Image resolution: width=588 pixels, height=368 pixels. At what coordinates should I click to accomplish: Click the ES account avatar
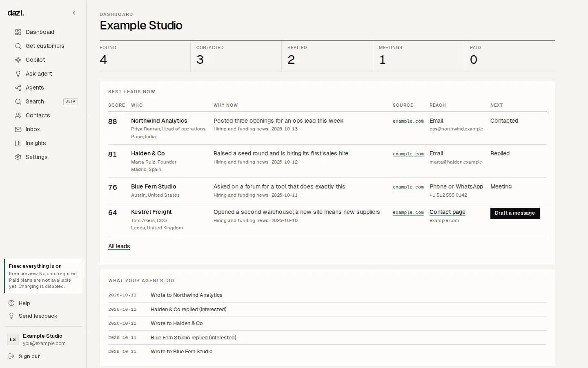[x=13, y=339]
